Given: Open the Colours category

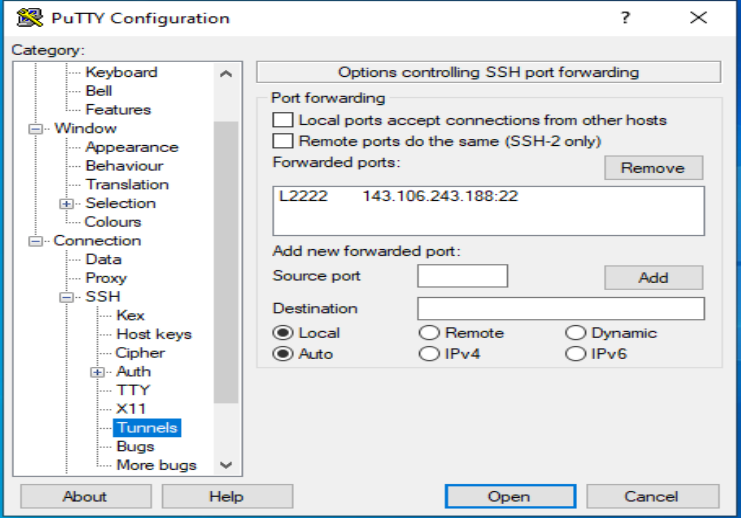Looking at the screenshot, I should coord(113,222).
